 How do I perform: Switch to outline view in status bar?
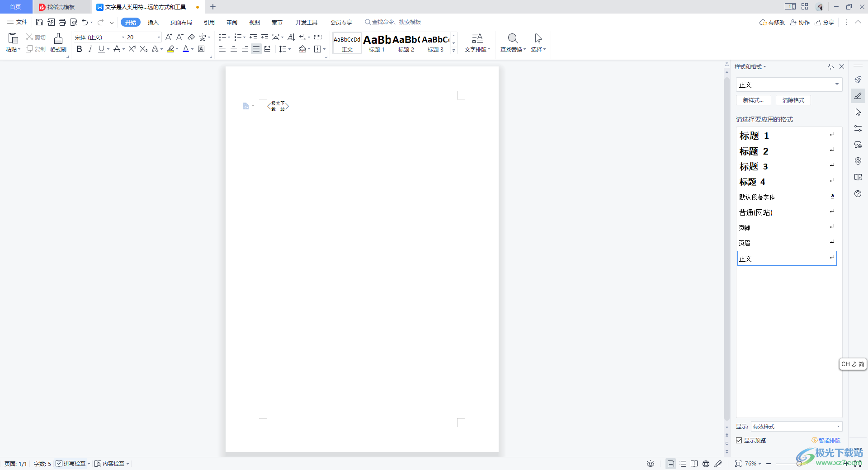pyautogui.click(x=683, y=464)
